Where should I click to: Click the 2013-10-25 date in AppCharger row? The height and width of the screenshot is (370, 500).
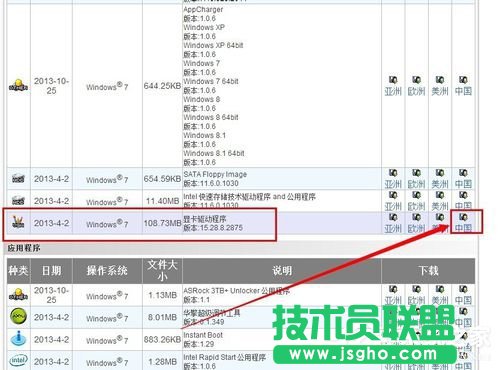pos(51,86)
